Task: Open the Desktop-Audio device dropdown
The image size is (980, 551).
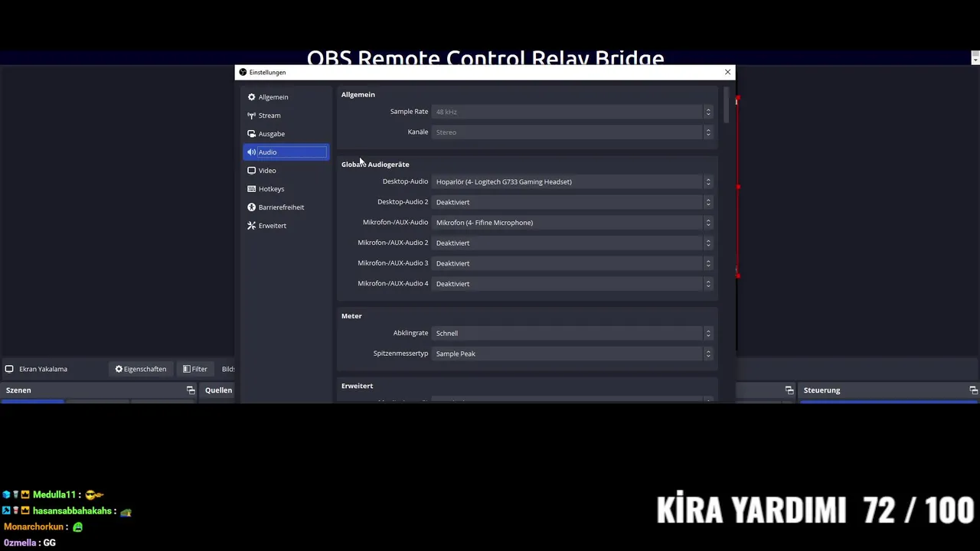Action: 573,182
